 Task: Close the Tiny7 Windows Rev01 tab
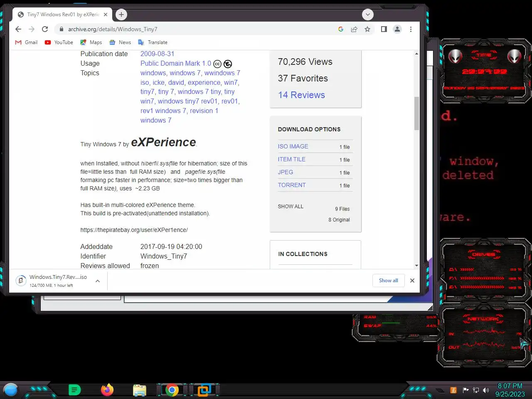click(106, 15)
